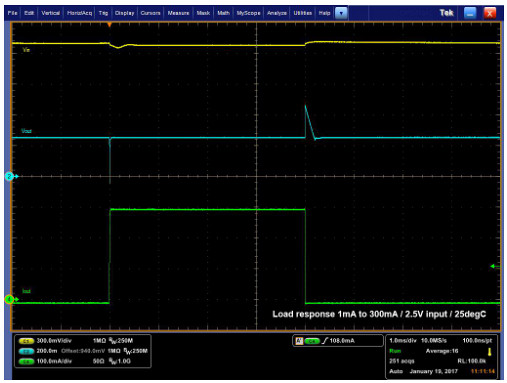Click the channel 2 ground reference marker

(9, 176)
